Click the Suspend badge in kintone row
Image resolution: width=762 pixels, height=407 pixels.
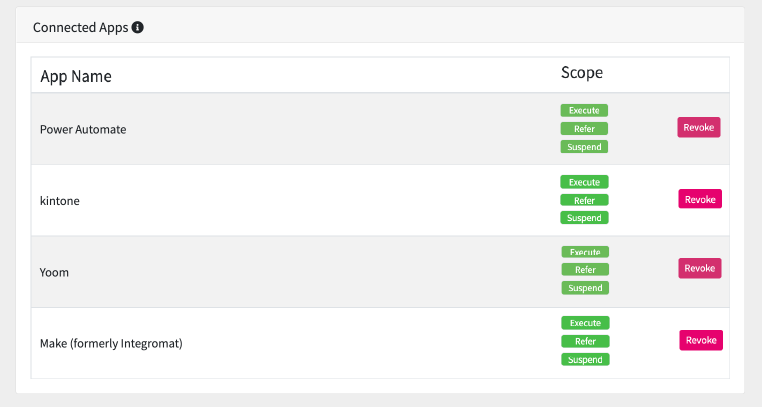tap(585, 217)
